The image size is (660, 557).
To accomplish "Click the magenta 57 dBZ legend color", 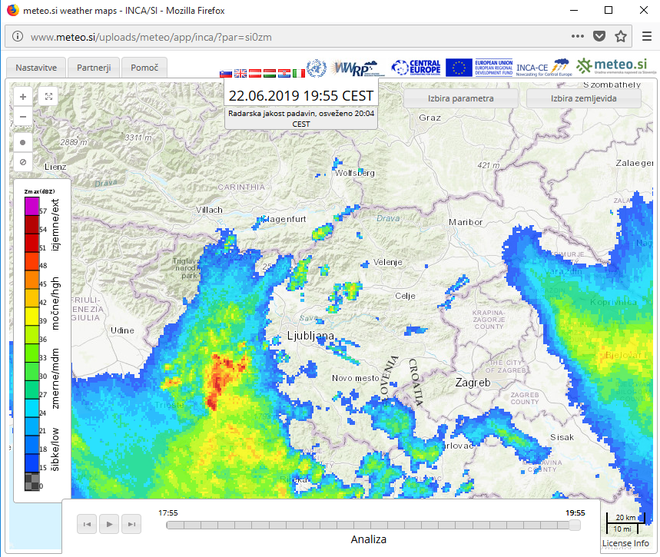I will (x=32, y=206).
